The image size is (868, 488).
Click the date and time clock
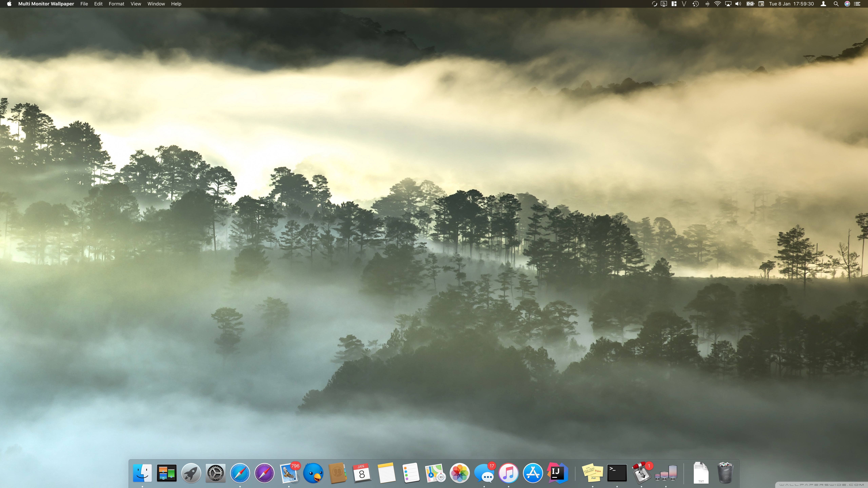pos(792,4)
